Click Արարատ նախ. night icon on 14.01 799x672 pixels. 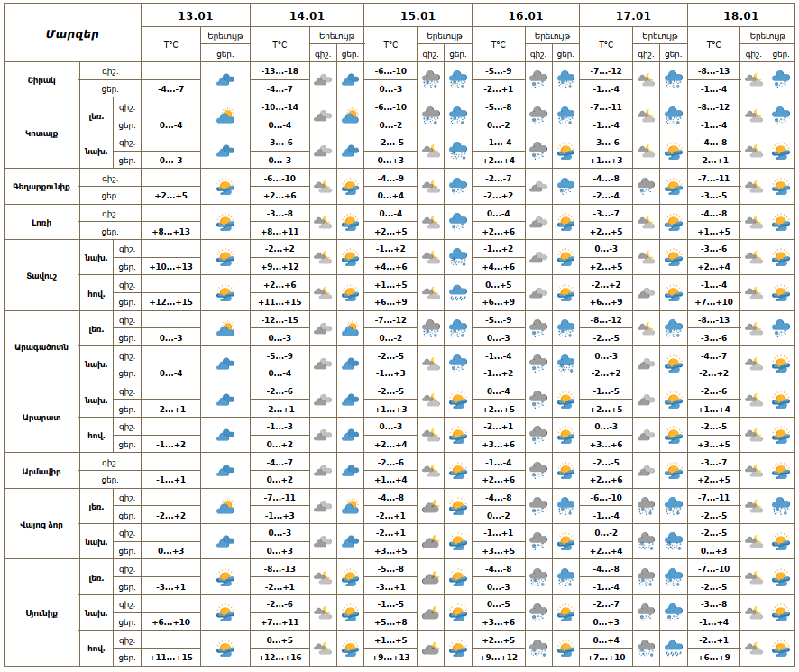(x=323, y=400)
